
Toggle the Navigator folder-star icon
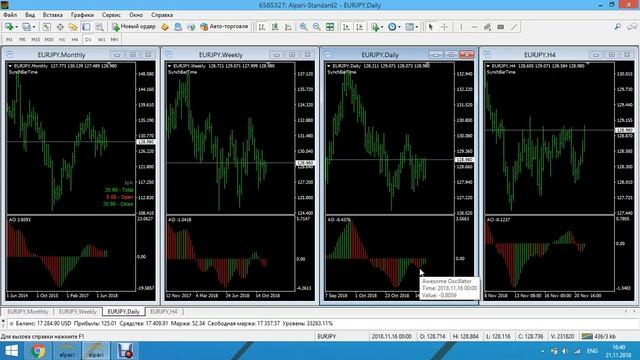pyautogui.click(x=73, y=27)
